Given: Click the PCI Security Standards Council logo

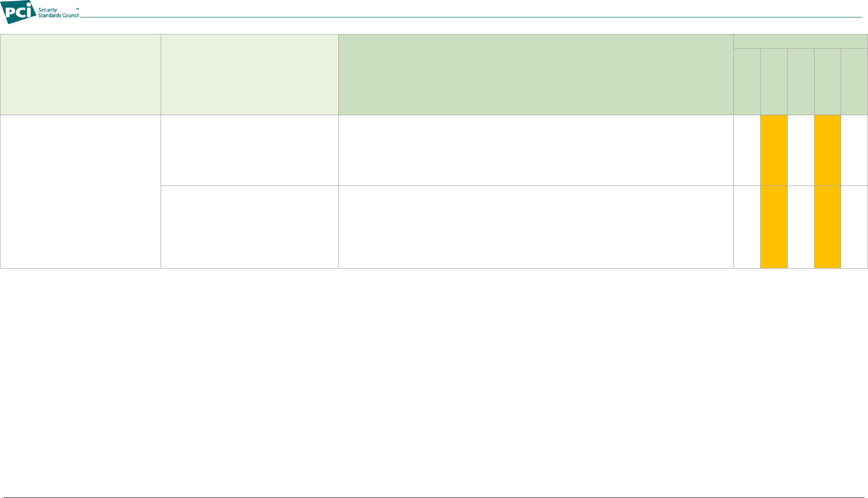Looking at the screenshot, I should pos(40,12).
